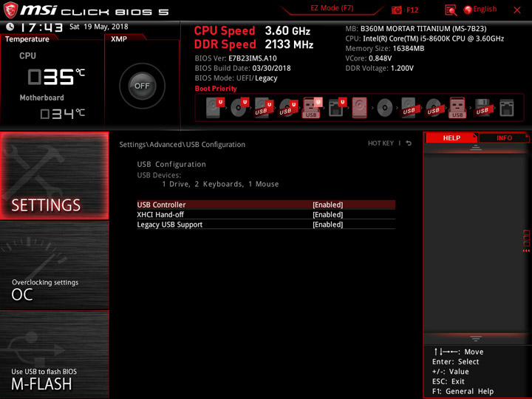Select the UEFI hard disk boot icon
Viewport: 532px width, 399px height.
coord(215,107)
